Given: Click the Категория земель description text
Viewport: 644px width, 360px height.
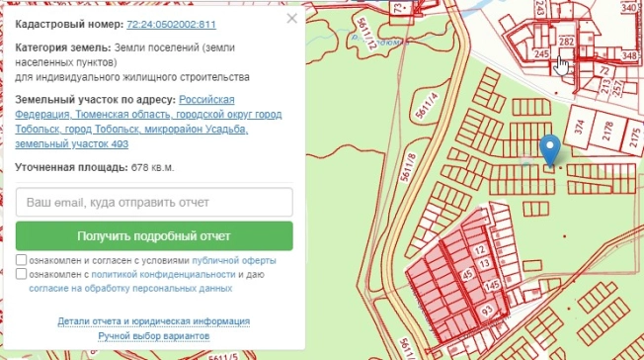Looking at the screenshot, I should click(x=132, y=62).
